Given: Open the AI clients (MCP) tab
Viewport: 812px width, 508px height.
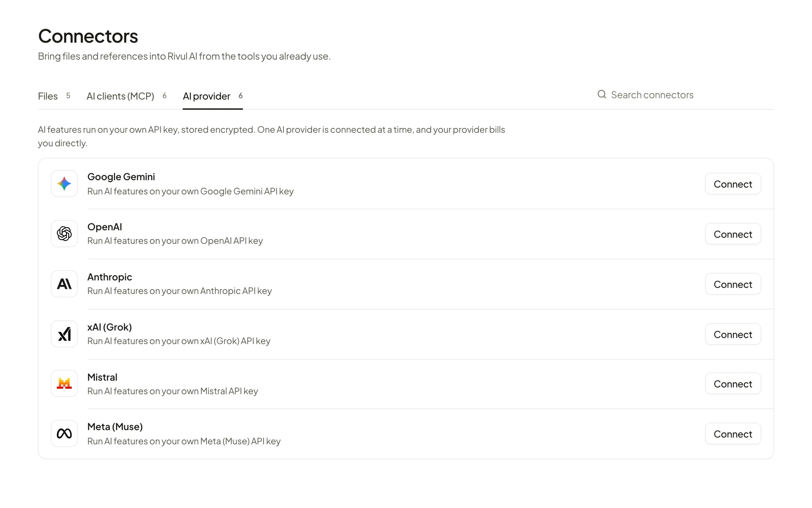Looking at the screenshot, I should point(127,96).
